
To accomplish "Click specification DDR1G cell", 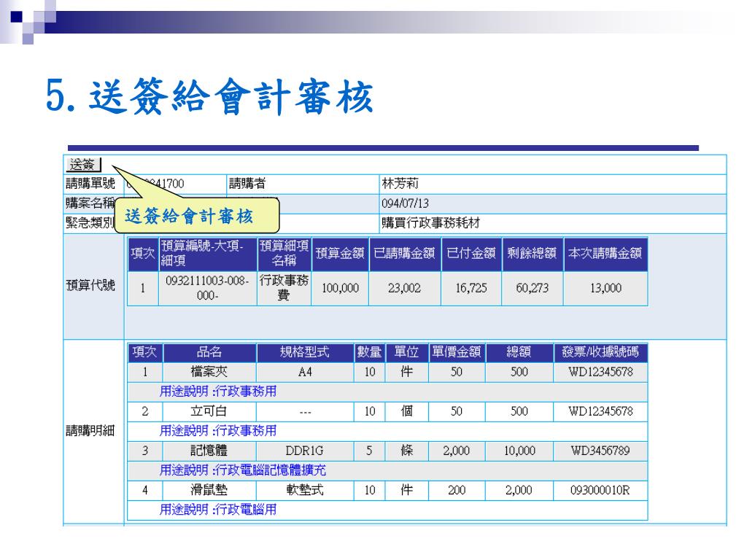I will click(x=304, y=451).
